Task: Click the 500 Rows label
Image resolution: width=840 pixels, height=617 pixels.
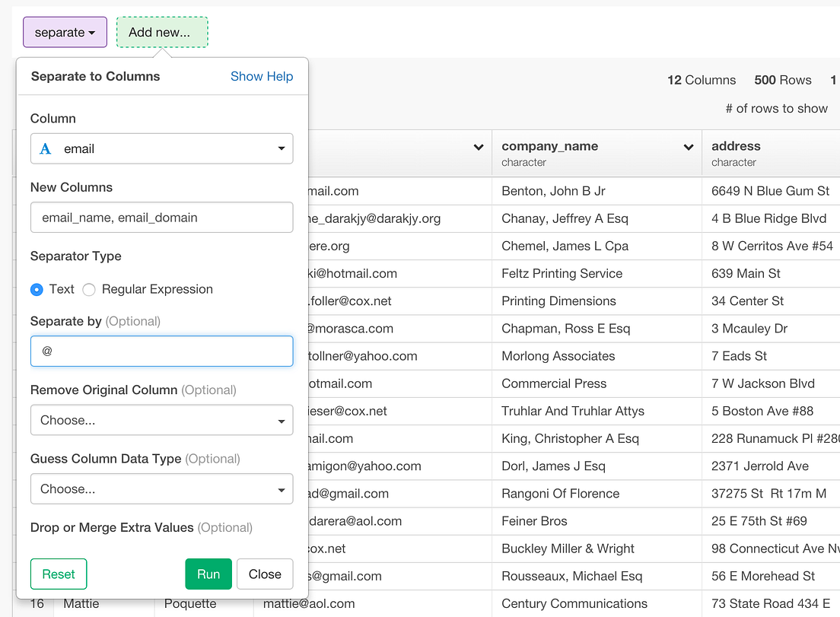Action: [782, 80]
